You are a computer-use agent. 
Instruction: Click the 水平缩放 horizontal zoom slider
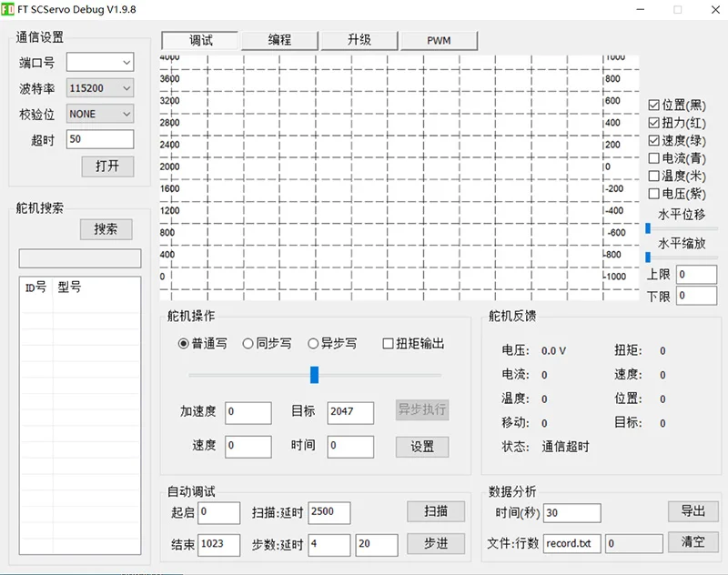(x=649, y=257)
